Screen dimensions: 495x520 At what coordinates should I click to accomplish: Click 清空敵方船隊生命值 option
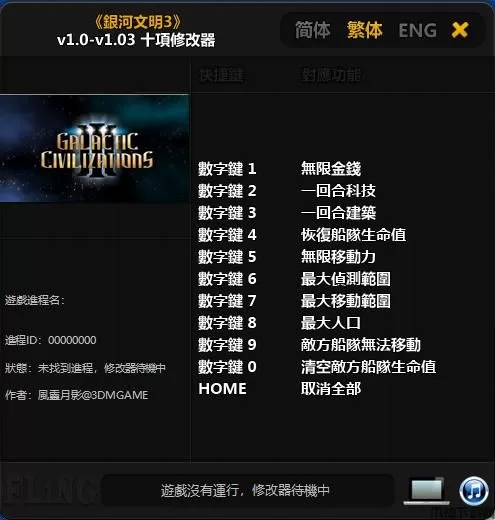[368, 367]
